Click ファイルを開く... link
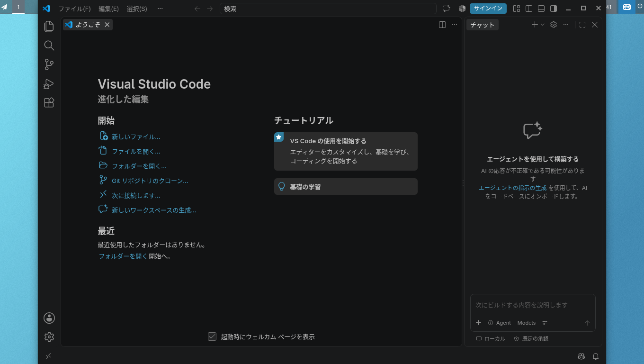Screen dimensions: 644x364 (136, 151)
